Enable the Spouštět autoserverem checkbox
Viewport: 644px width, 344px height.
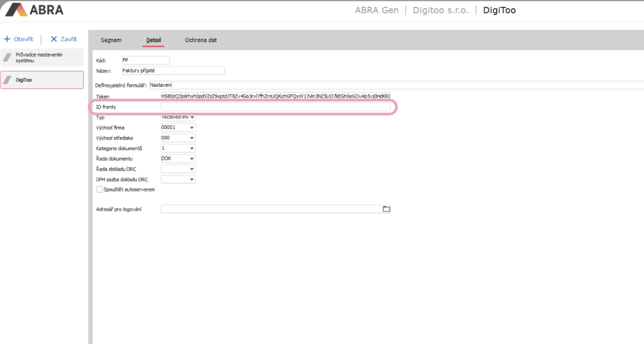click(99, 189)
